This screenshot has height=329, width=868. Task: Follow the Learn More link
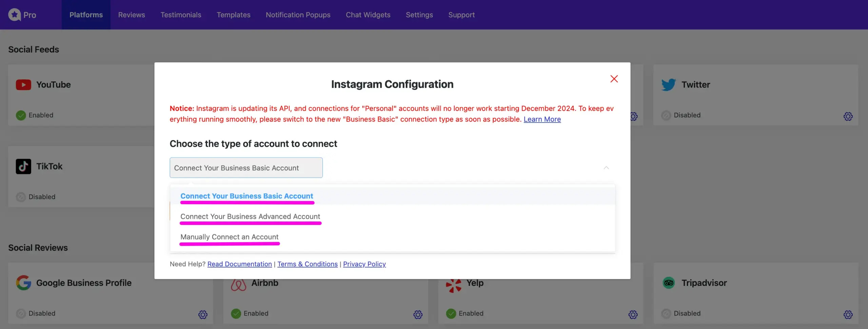coord(542,119)
